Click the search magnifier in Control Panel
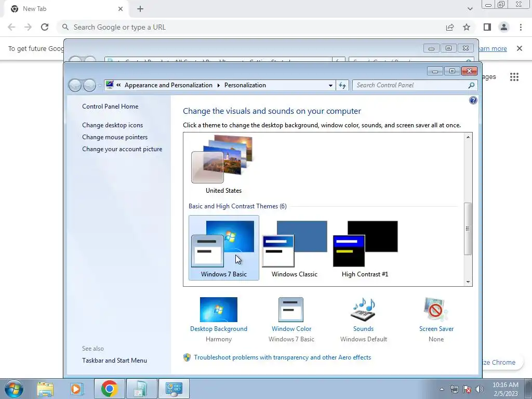Image resolution: width=532 pixels, height=399 pixels. (x=471, y=85)
